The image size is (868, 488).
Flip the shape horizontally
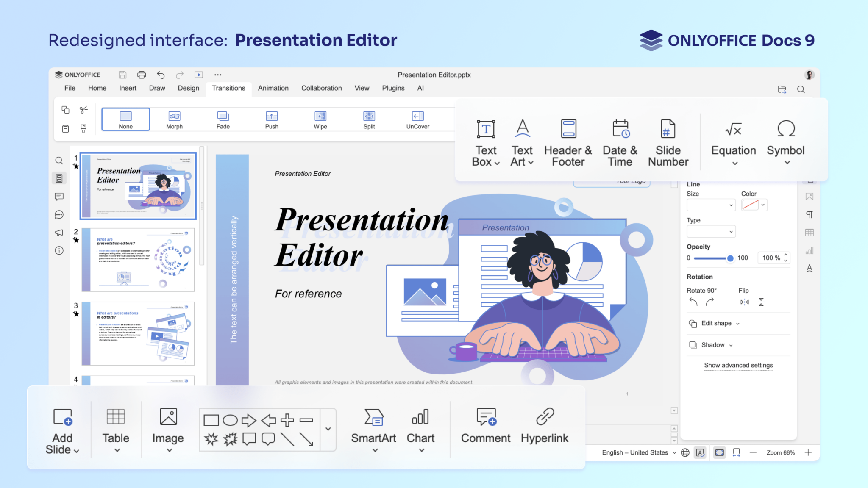click(x=744, y=302)
